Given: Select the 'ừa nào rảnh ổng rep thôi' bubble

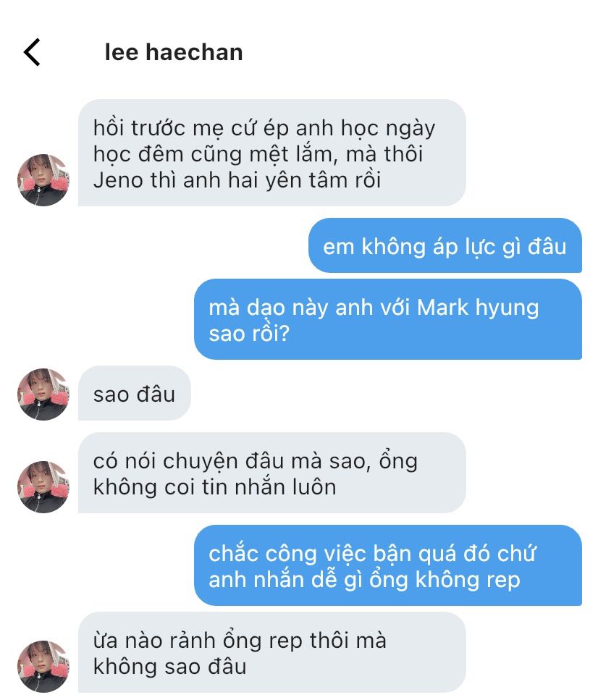Looking at the screenshot, I should pyautogui.click(x=272, y=652).
